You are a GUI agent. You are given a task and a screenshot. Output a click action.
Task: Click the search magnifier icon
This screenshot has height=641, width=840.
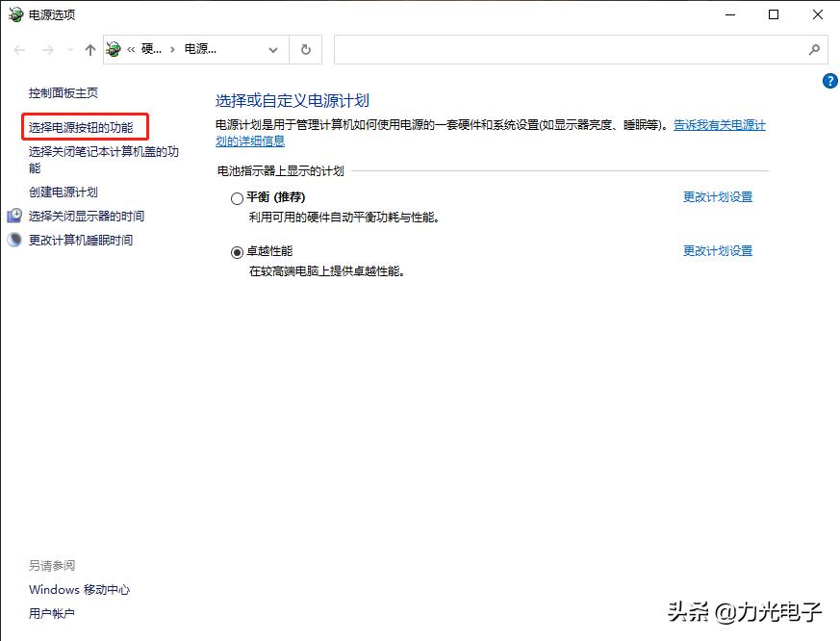point(814,49)
